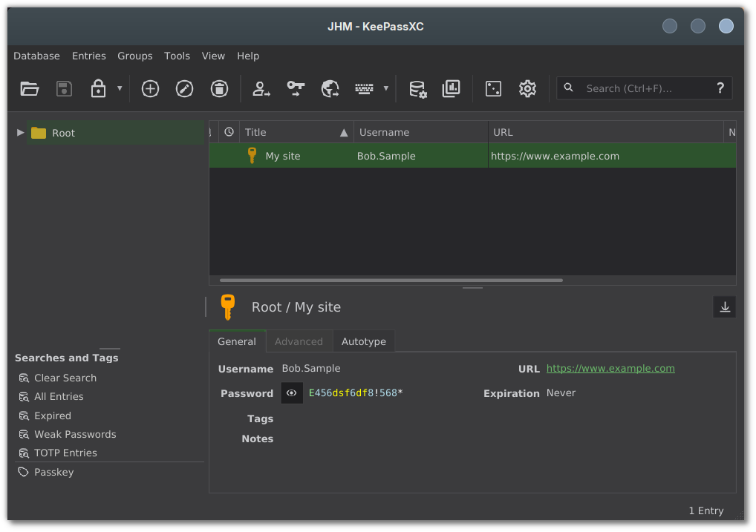Screen dimensions: 756x532
Task: Select the Root folder group
Action: click(115, 133)
